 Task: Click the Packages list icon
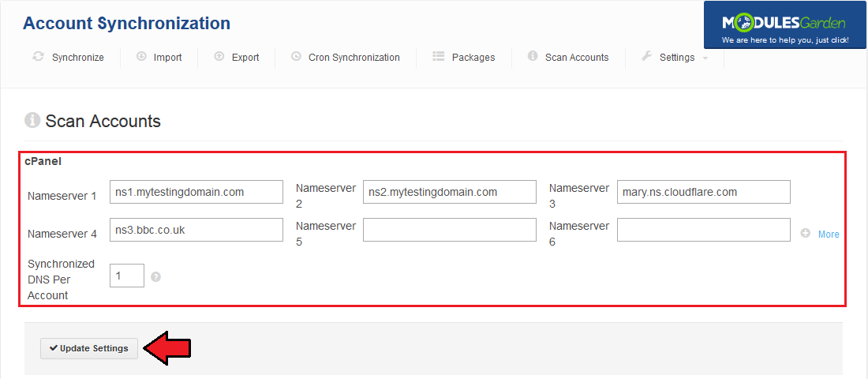point(439,57)
